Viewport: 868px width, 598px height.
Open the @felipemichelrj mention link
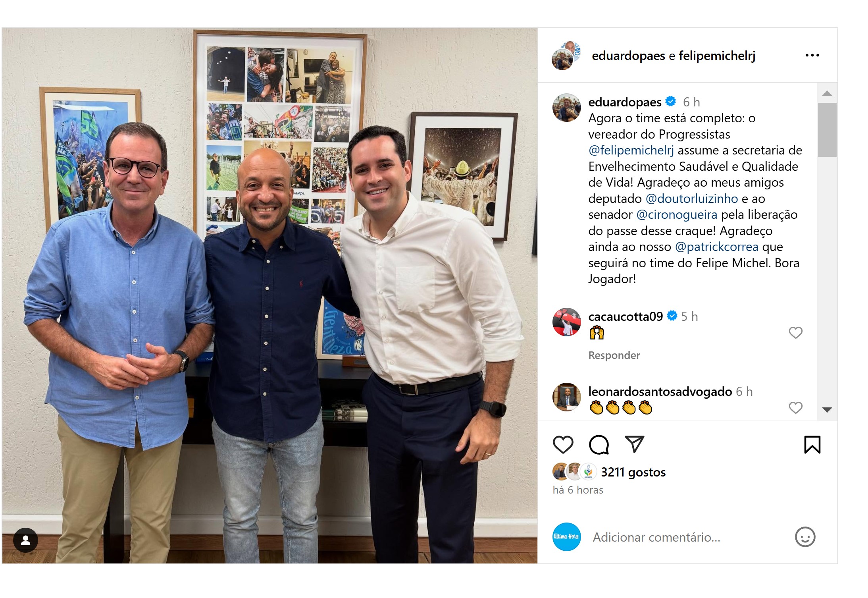pos(631,150)
